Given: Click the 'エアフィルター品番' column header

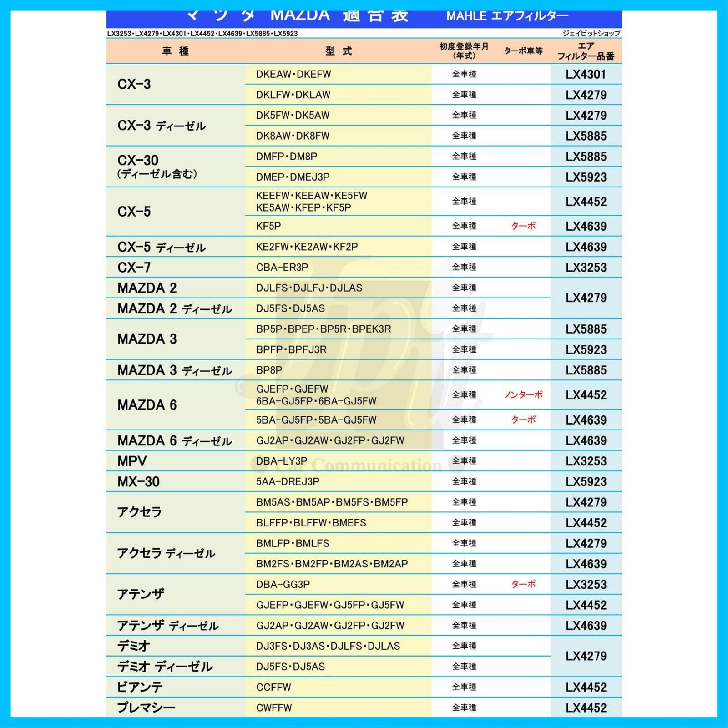Looking at the screenshot, I should tap(586, 51).
